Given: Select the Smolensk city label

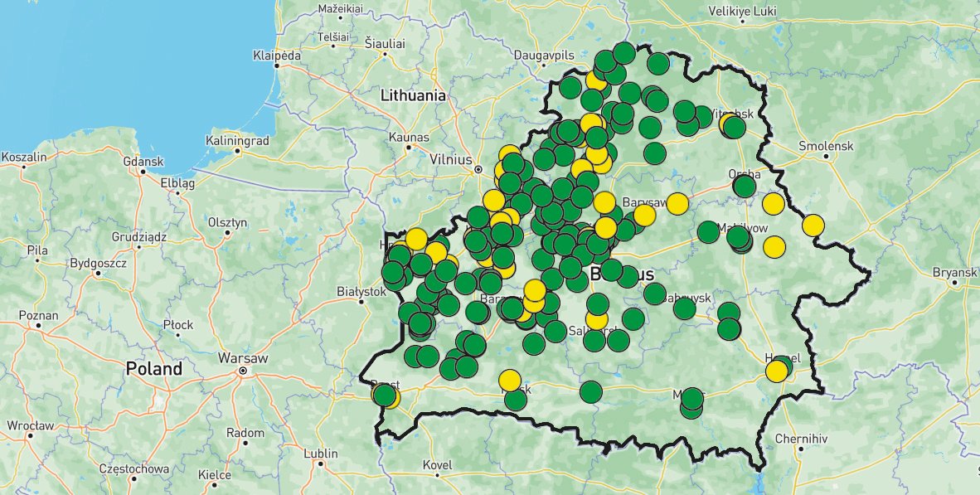Looking at the screenshot, I should 826,146.
